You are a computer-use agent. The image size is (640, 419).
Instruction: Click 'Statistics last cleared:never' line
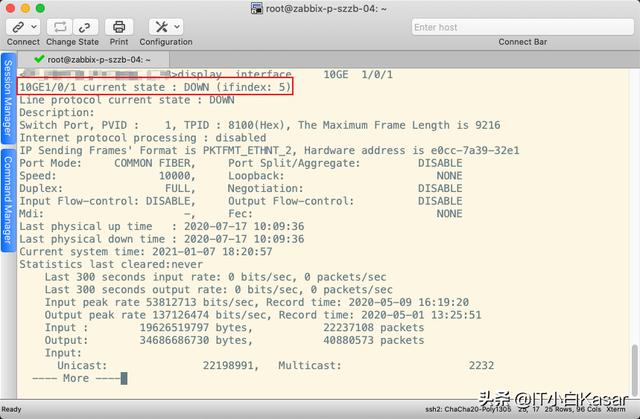pos(111,264)
